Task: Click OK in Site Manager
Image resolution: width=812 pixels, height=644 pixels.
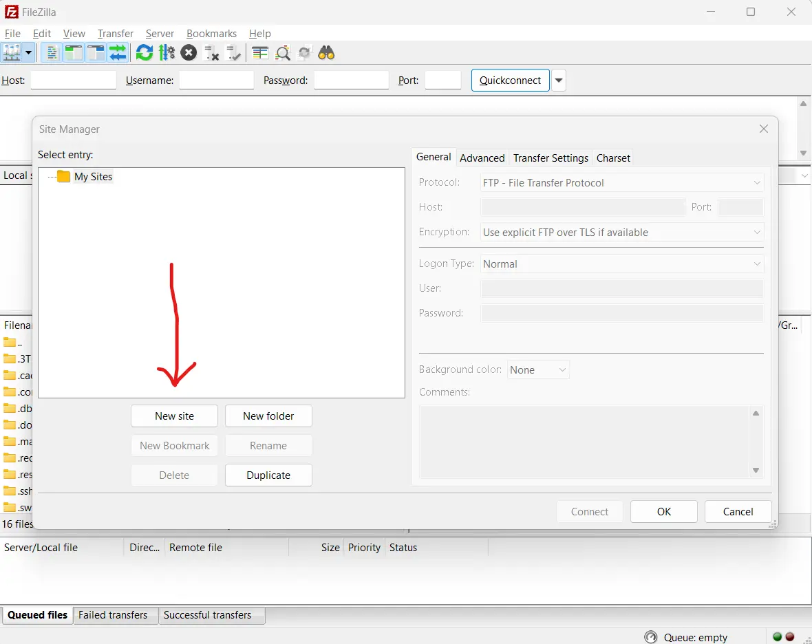Action: click(664, 511)
